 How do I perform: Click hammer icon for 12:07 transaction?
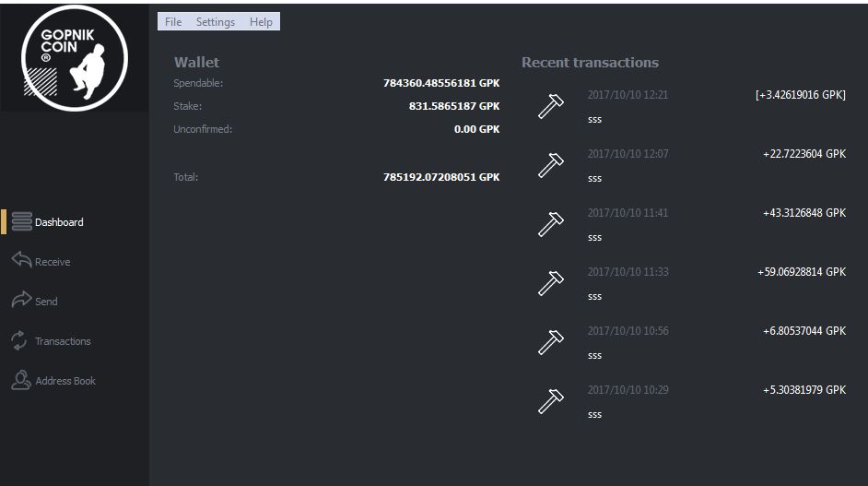(551, 165)
